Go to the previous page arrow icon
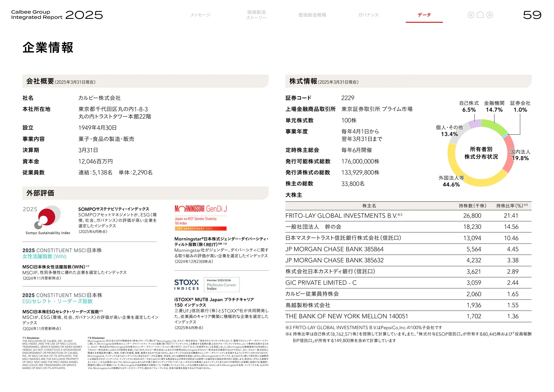Viewport: 554px width, 392px height. click(471, 15)
